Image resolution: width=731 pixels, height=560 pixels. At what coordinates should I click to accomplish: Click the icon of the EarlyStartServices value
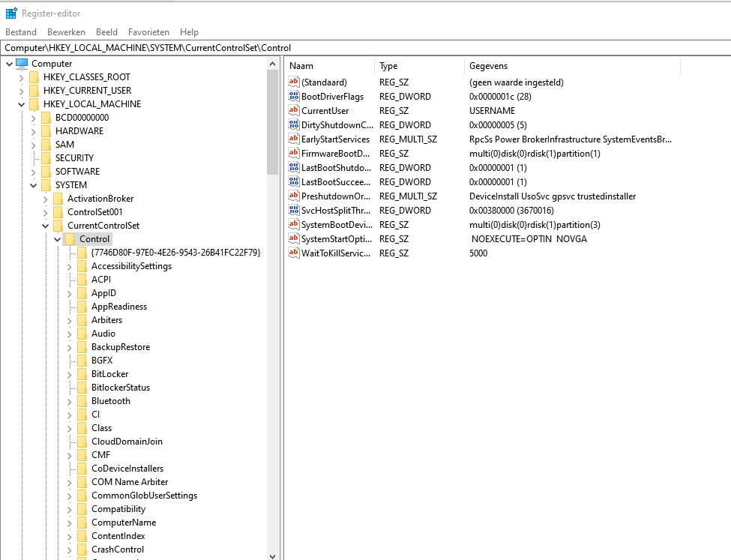(294, 139)
